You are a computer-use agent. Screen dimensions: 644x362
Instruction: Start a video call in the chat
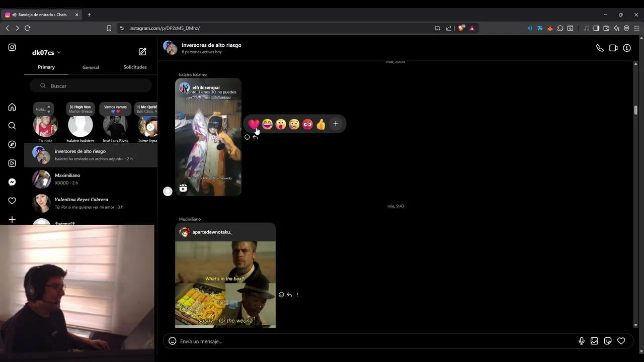(x=613, y=48)
